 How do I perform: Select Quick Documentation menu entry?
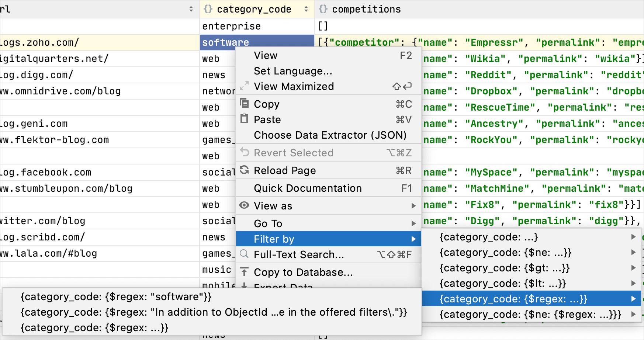tap(308, 188)
